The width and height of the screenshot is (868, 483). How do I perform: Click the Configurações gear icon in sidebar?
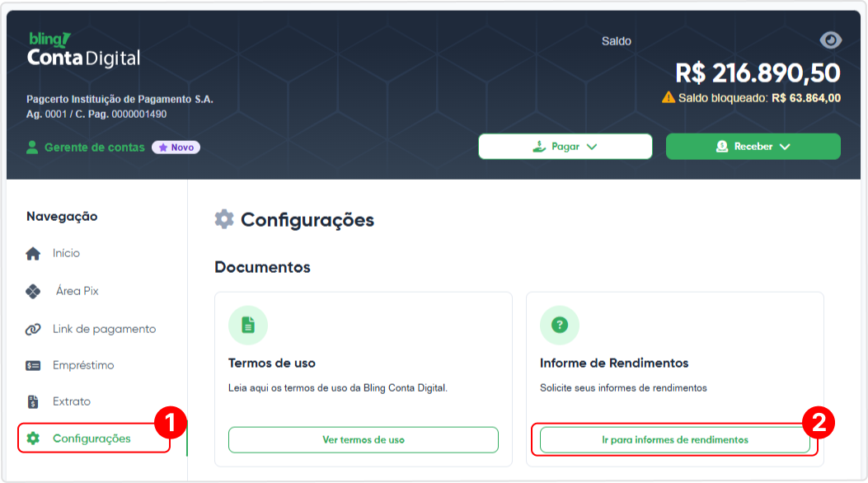pyautogui.click(x=33, y=438)
